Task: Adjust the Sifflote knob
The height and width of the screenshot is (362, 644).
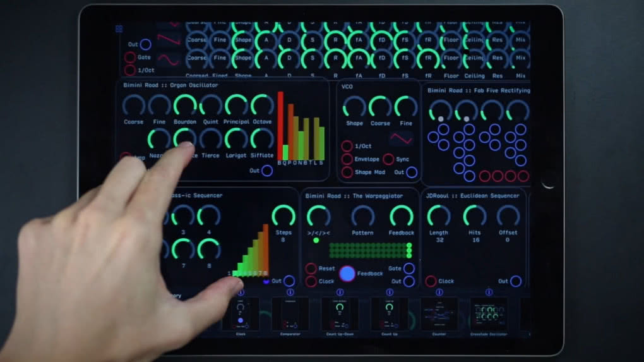Action: [x=262, y=140]
